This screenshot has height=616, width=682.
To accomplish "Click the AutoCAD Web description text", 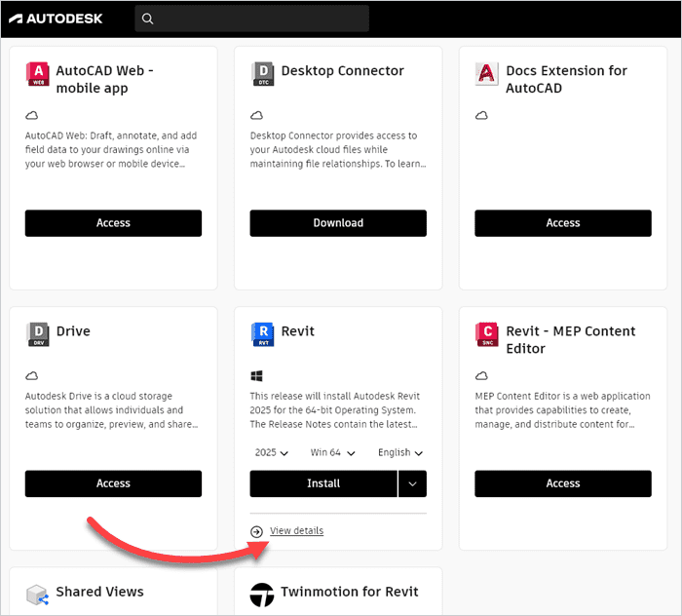I will (x=111, y=150).
